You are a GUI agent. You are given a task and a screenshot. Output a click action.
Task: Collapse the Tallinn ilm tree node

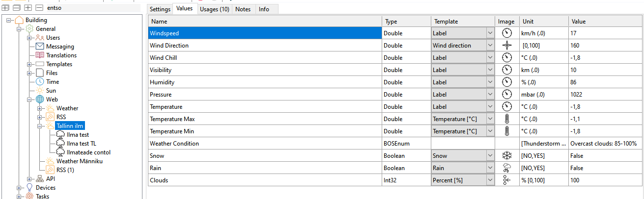(40, 126)
